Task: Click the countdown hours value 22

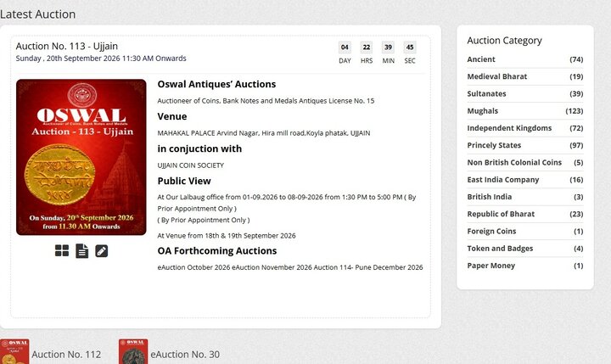Action: [x=367, y=48]
